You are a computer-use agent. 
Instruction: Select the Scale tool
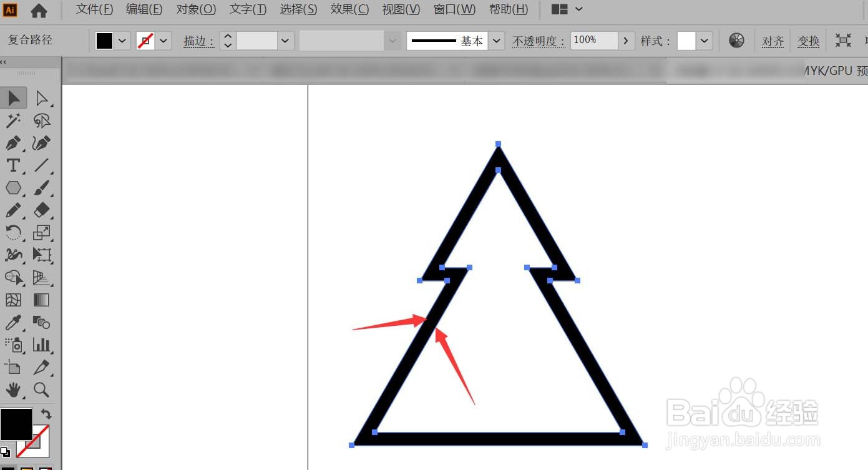click(41, 233)
